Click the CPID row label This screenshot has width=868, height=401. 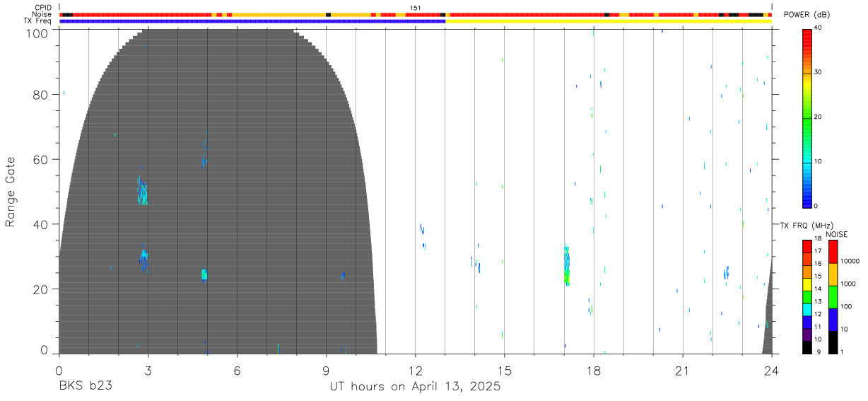coord(43,8)
